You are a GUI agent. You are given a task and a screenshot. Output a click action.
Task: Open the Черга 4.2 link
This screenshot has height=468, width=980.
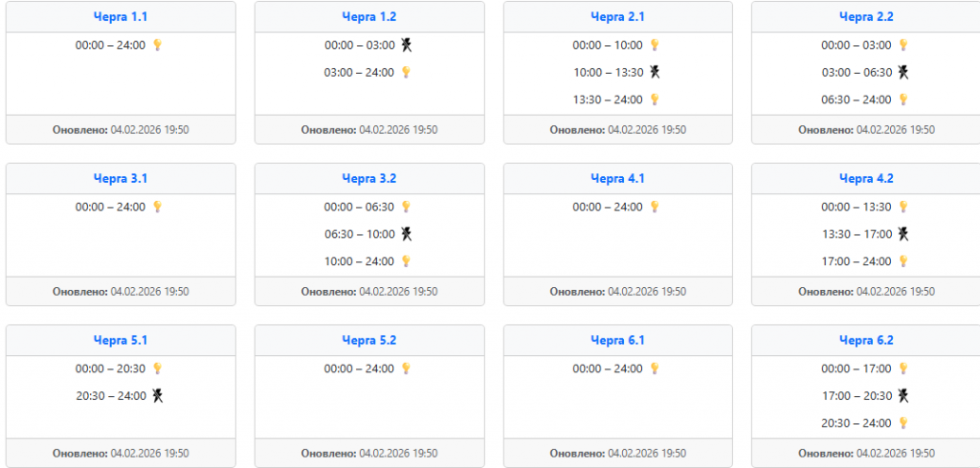tap(866, 179)
